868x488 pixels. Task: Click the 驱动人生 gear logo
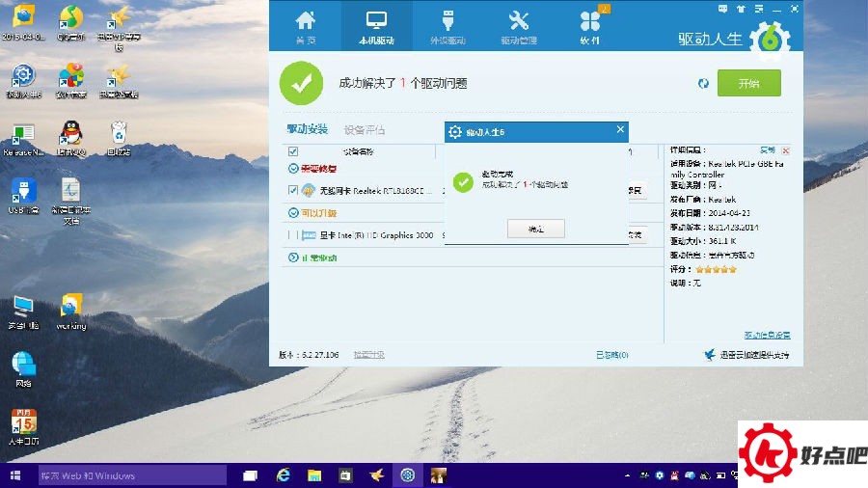pos(770,40)
